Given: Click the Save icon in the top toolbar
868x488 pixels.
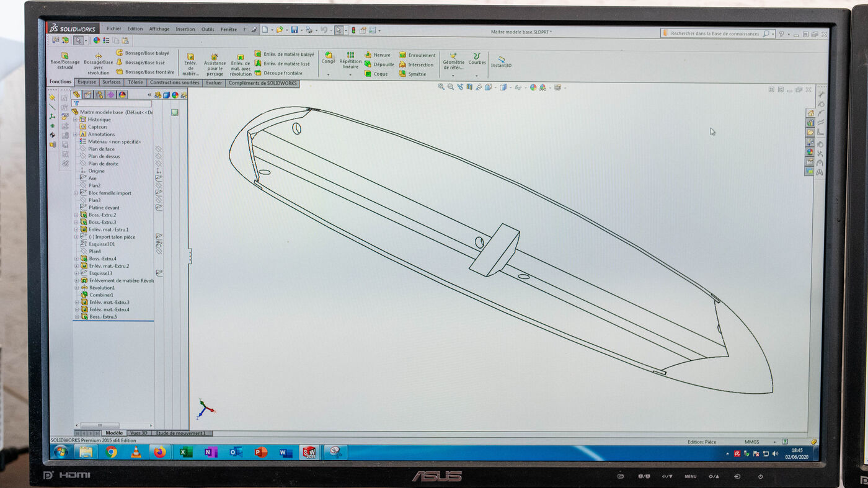Looking at the screenshot, I should click(294, 30).
